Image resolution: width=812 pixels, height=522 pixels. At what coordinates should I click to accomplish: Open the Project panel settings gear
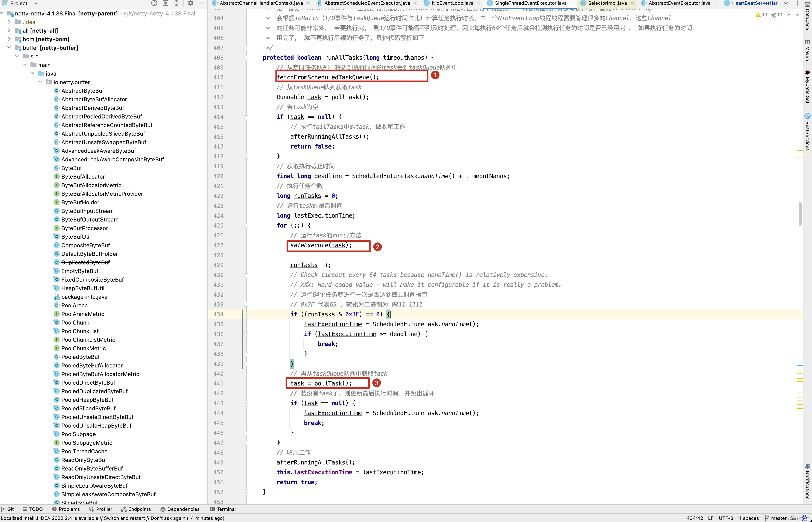click(190, 3)
